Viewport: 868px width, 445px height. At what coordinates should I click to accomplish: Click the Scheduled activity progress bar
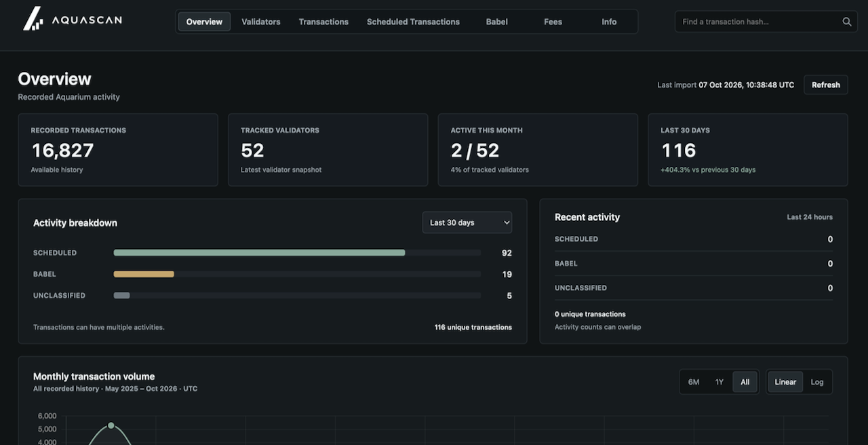point(297,252)
